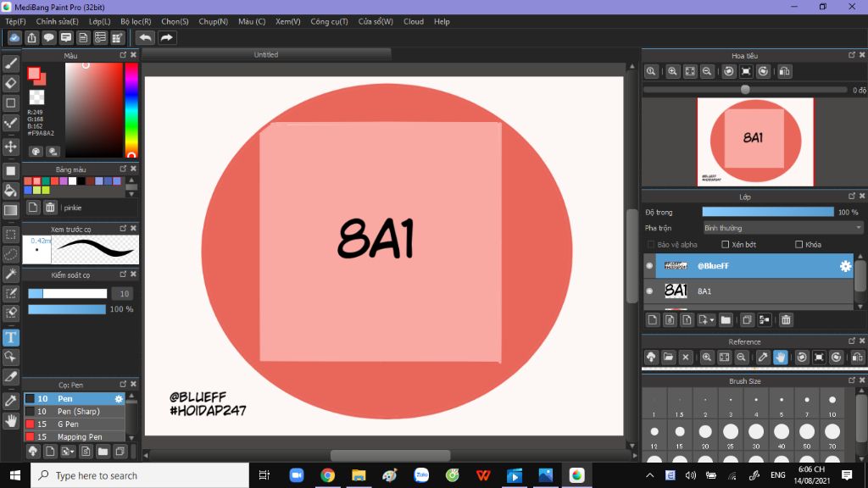This screenshot has height=488, width=868.
Task: Open the new layer type dropdown arrow
Action: tap(712, 319)
